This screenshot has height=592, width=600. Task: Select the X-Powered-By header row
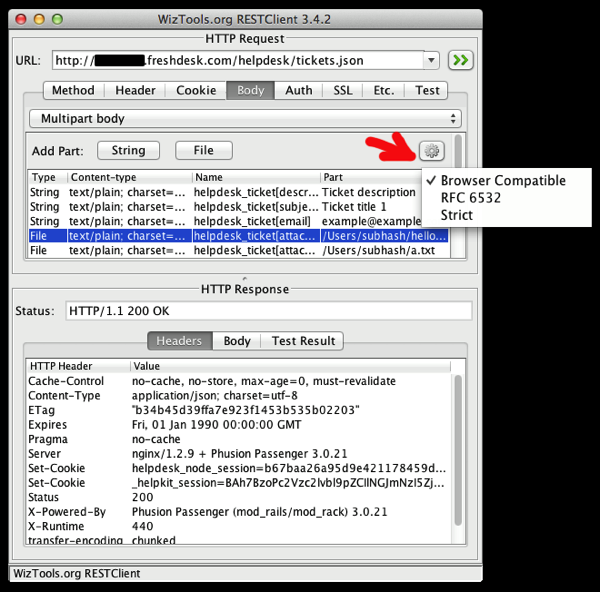[239, 512]
